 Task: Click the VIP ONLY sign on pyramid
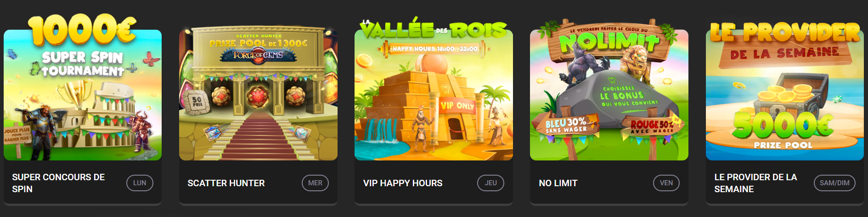point(457,106)
